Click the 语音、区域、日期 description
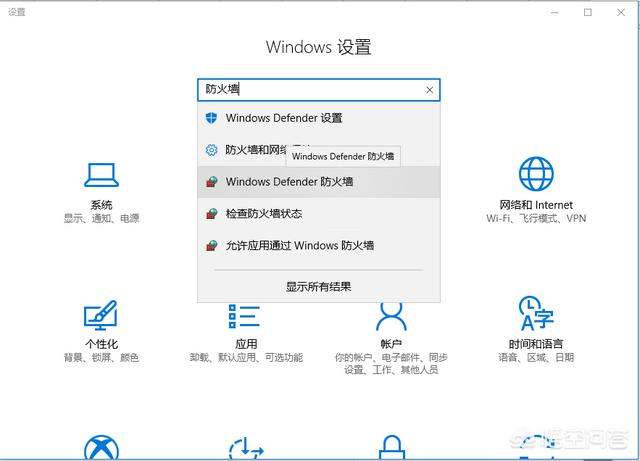The image size is (640, 461). (x=536, y=358)
